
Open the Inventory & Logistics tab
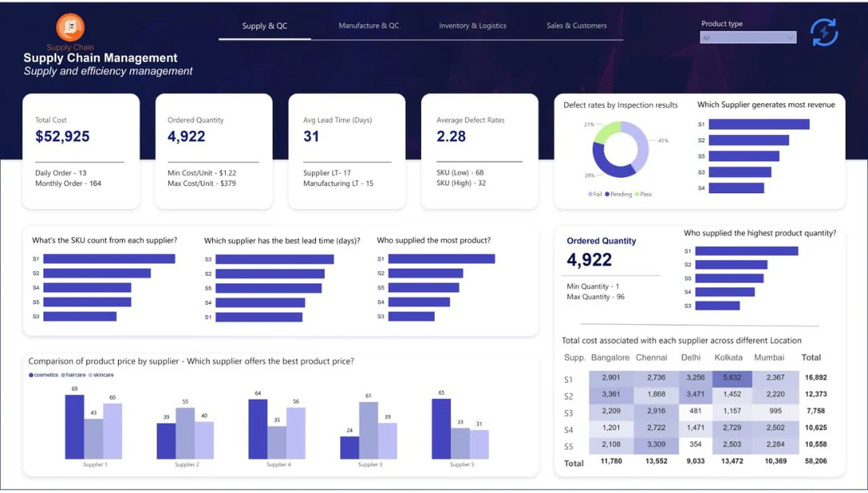coord(473,26)
